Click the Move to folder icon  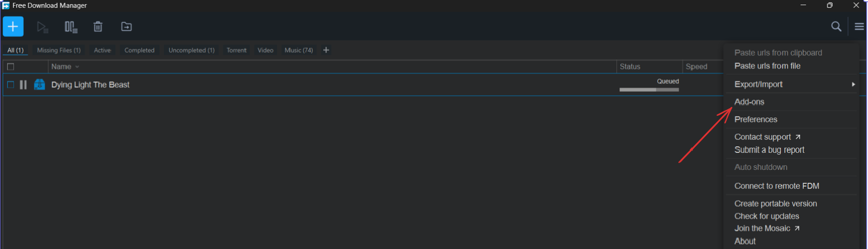point(126,27)
